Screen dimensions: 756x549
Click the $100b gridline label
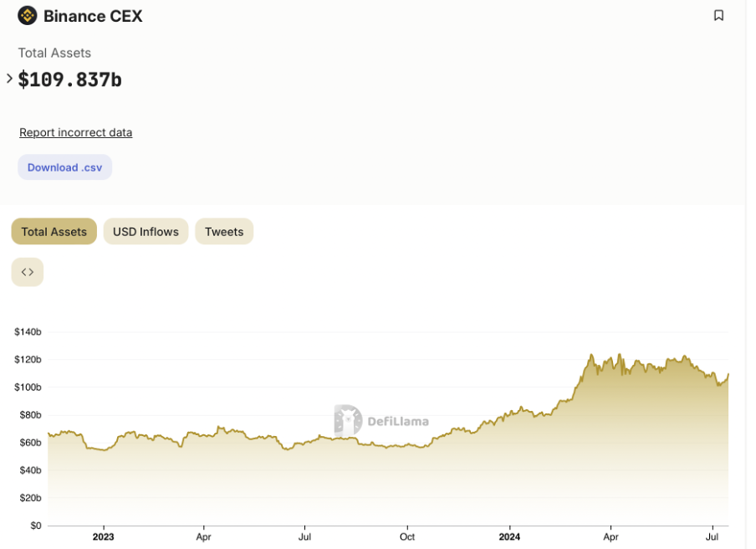pyautogui.click(x=28, y=387)
